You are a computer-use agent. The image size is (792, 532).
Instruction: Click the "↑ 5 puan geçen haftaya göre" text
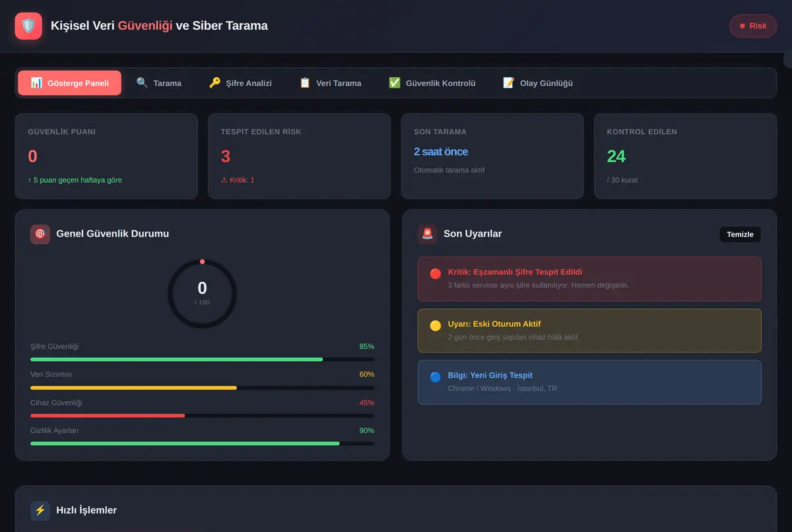tap(75, 180)
